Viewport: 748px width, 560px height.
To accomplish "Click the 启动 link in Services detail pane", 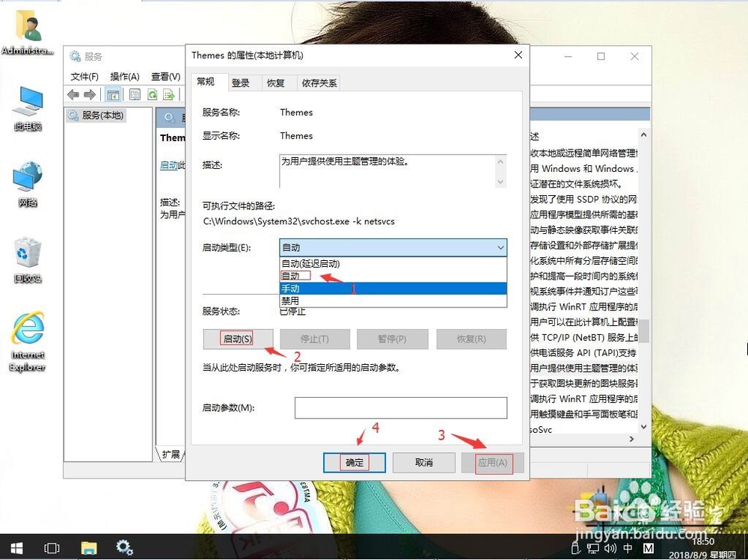I will click(x=168, y=165).
